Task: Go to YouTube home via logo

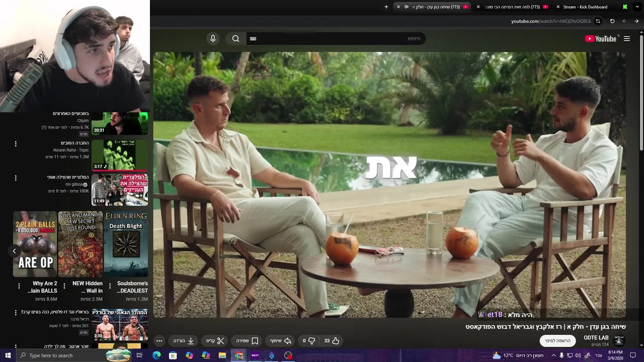Action: pyautogui.click(x=601, y=39)
